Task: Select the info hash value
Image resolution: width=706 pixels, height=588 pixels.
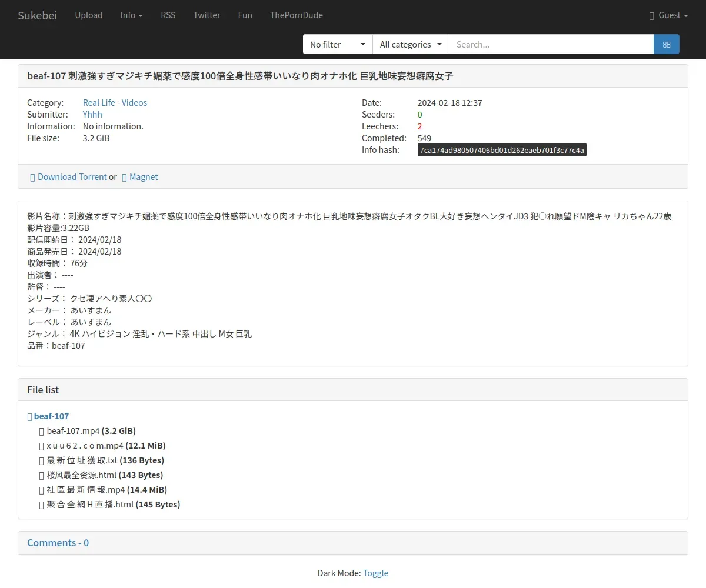Action: 502,150
